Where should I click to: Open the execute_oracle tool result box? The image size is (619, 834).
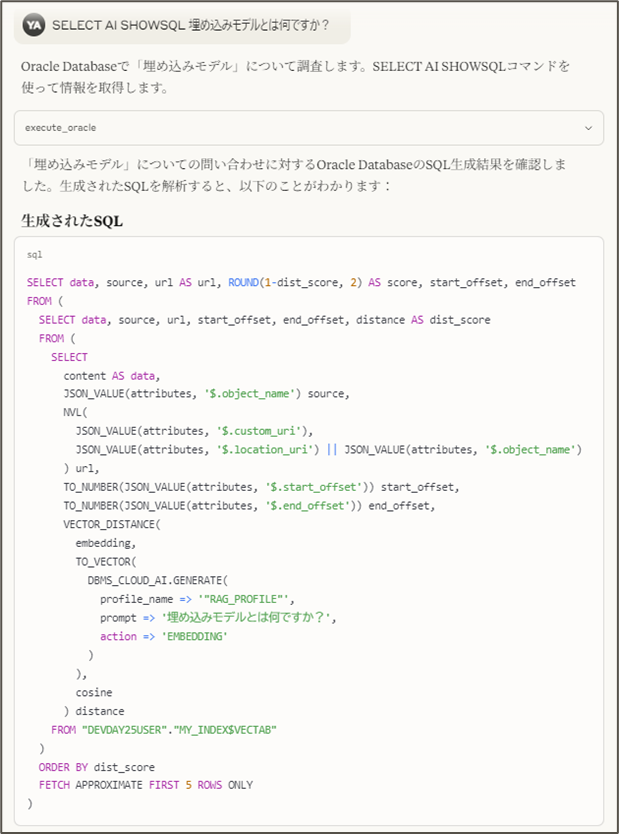coord(308,128)
